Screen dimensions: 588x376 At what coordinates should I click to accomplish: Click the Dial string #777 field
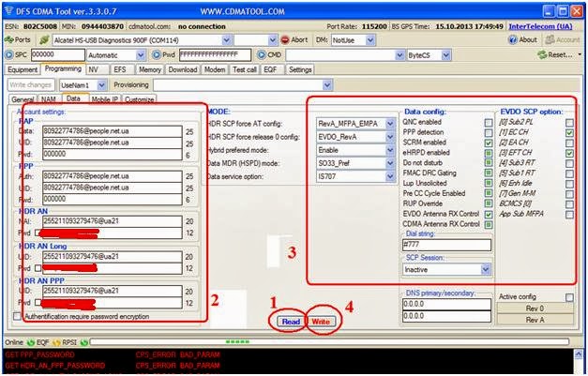click(446, 245)
